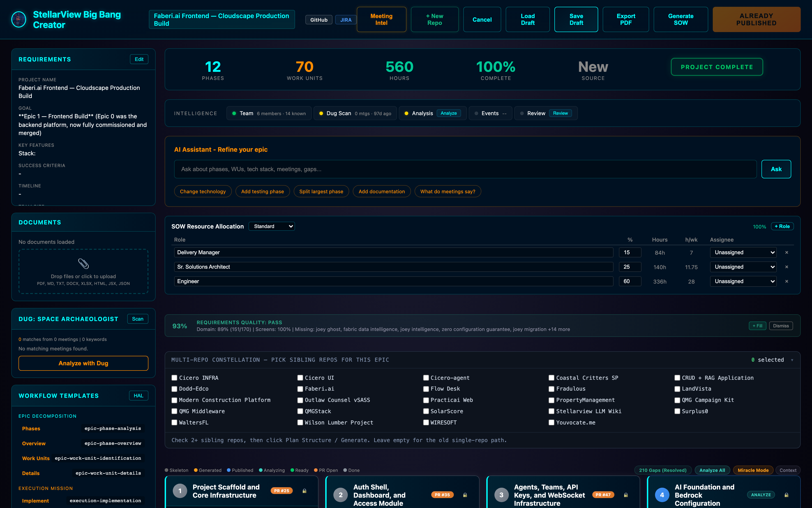
Task: Activate Miracle Mode
Action: click(x=753, y=470)
